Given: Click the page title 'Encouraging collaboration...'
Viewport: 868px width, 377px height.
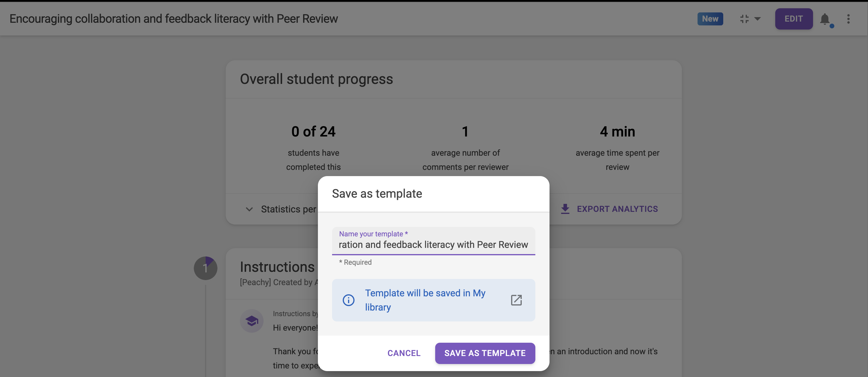Looking at the screenshot, I should (173, 19).
